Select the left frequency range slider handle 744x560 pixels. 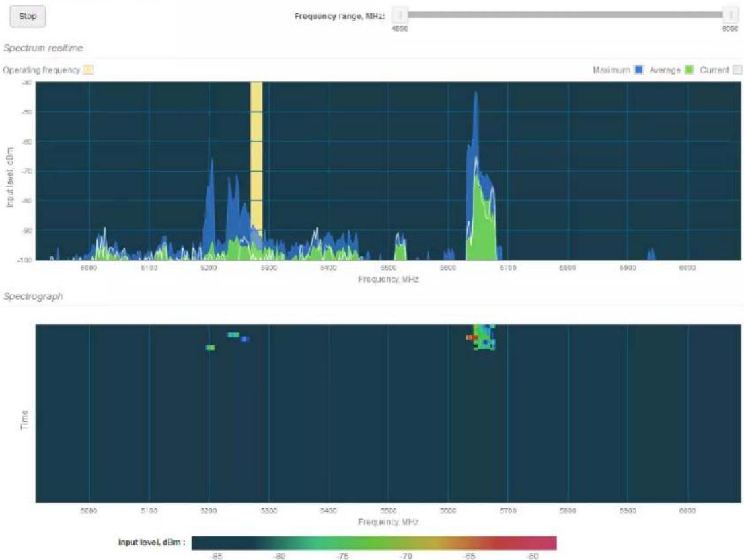tap(400, 15)
